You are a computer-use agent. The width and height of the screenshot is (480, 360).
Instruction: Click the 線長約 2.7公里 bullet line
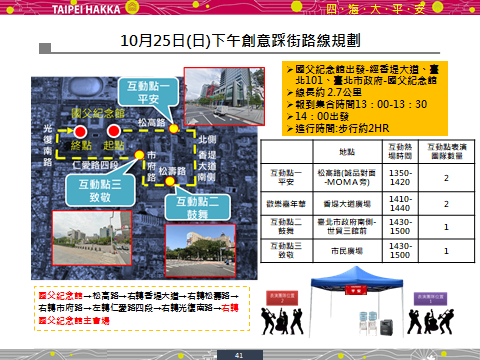(x=324, y=92)
